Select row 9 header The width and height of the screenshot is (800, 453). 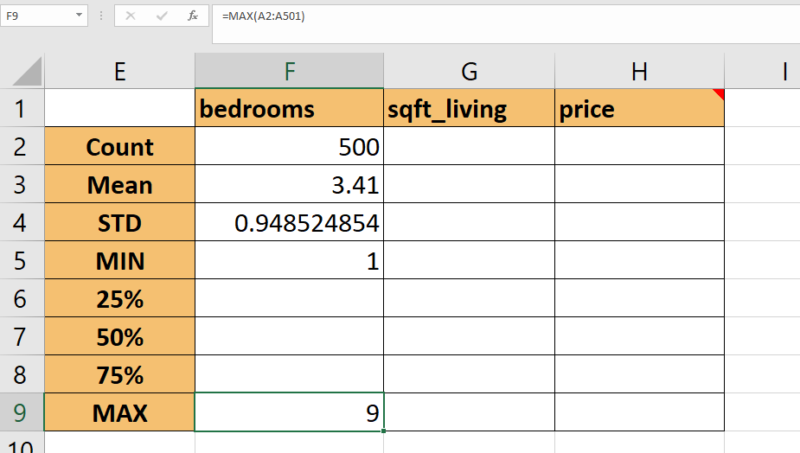pyautogui.click(x=22, y=412)
